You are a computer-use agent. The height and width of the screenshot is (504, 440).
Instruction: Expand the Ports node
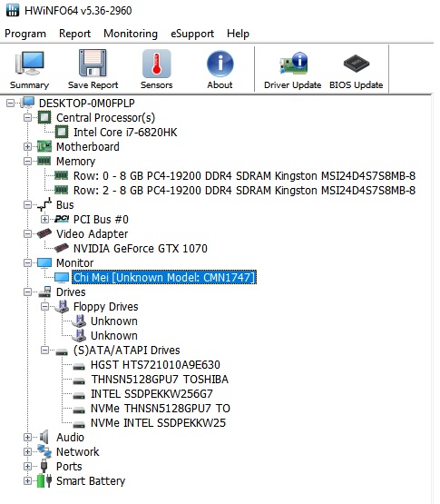point(27,466)
